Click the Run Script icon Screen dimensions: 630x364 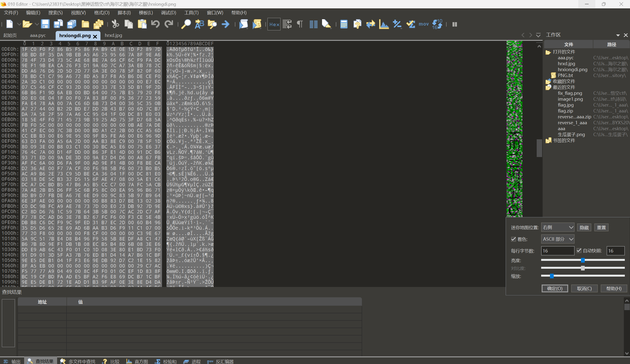click(243, 24)
